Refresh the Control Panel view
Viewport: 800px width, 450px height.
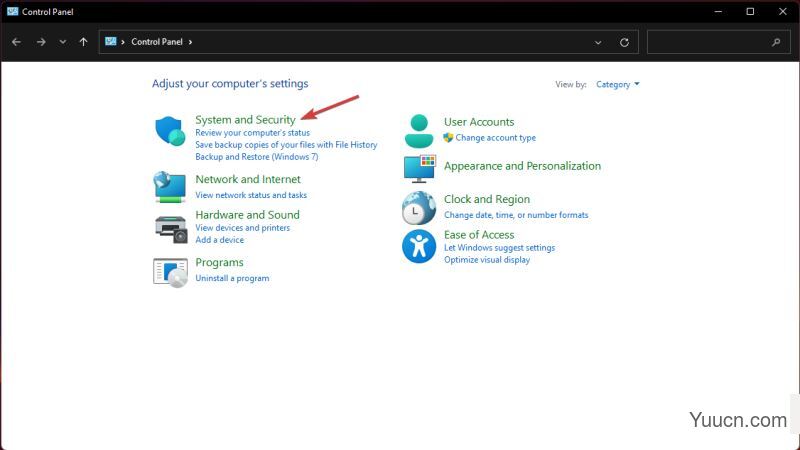coord(624,42)
